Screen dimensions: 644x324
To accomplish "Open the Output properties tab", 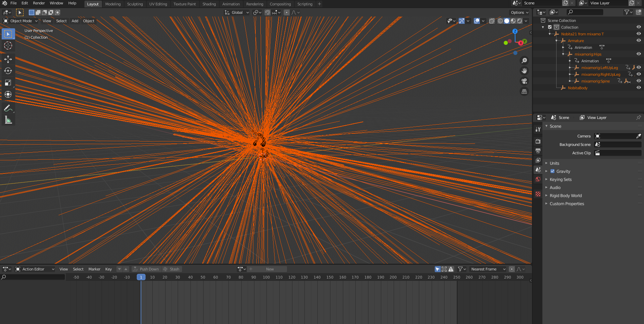I will [x=538, y=151].
